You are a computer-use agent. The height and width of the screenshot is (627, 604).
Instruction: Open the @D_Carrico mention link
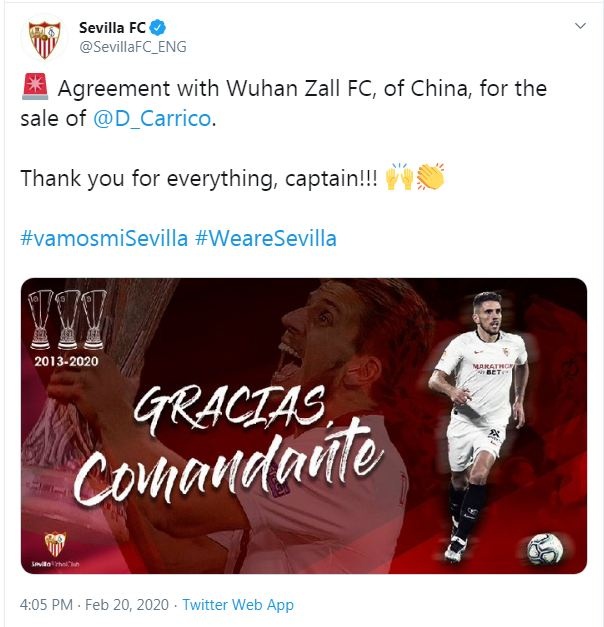[152, 118]
